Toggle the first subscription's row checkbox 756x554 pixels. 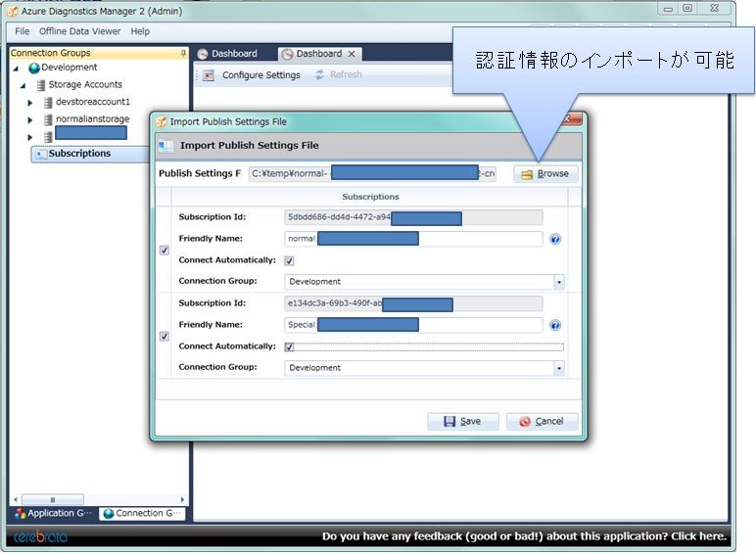(164, 250)
